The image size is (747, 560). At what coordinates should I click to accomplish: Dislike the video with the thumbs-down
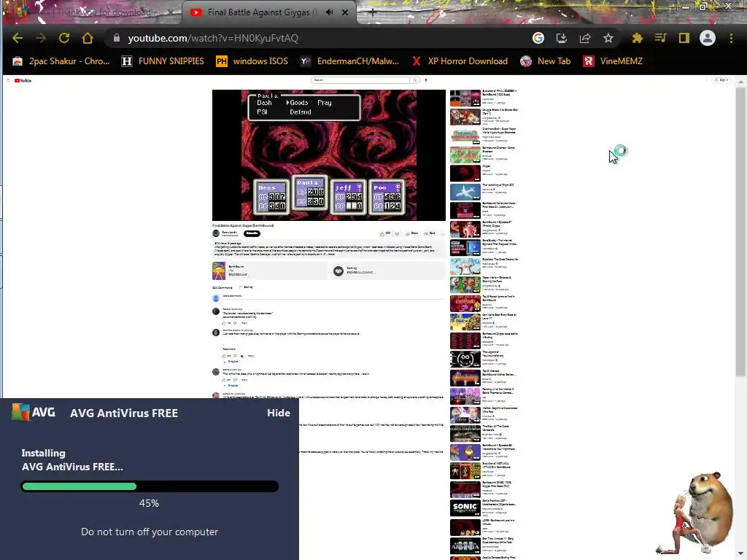pos(397,233)
